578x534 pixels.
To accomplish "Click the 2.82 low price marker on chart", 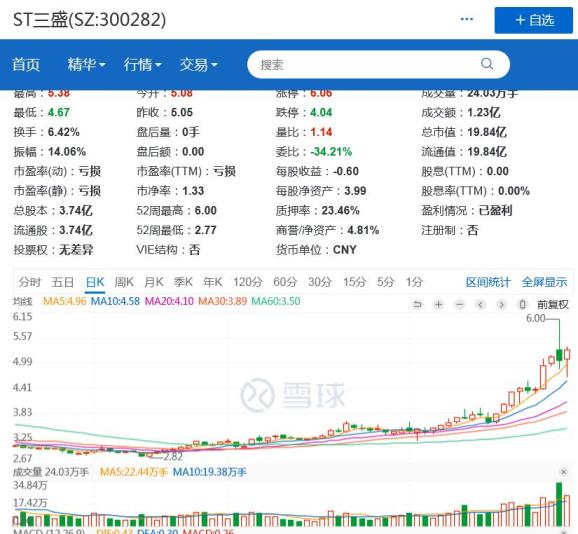I will [x=173, y=457].
